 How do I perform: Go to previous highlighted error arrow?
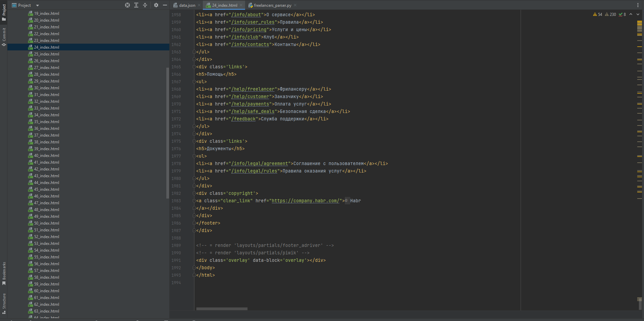[631, 15]
